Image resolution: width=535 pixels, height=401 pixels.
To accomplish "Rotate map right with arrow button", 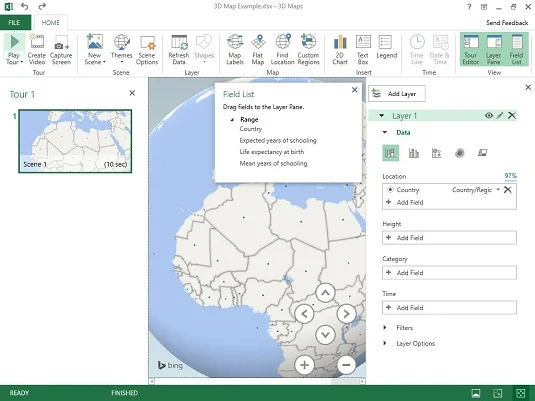I will (346, 314).
